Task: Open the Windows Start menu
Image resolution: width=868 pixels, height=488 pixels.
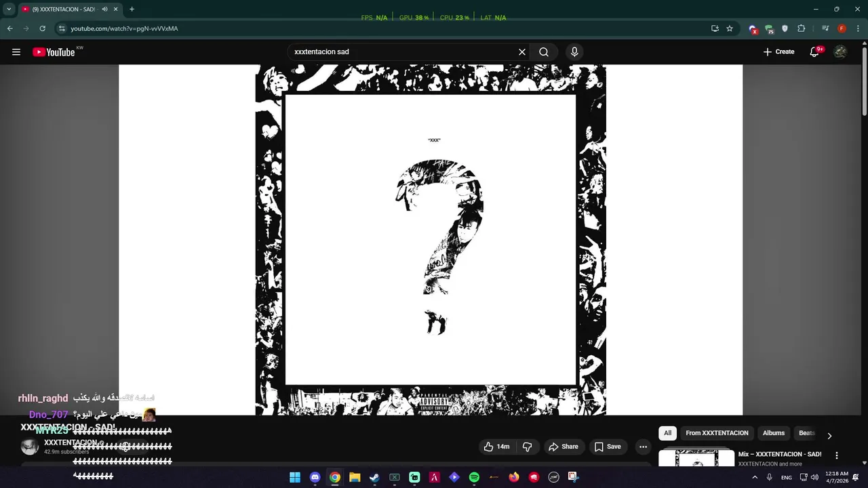Action: tap(295, 477)
